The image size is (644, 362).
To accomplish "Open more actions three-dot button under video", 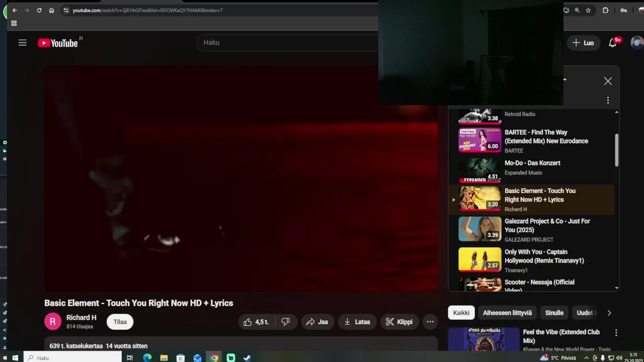I will 430,322.
